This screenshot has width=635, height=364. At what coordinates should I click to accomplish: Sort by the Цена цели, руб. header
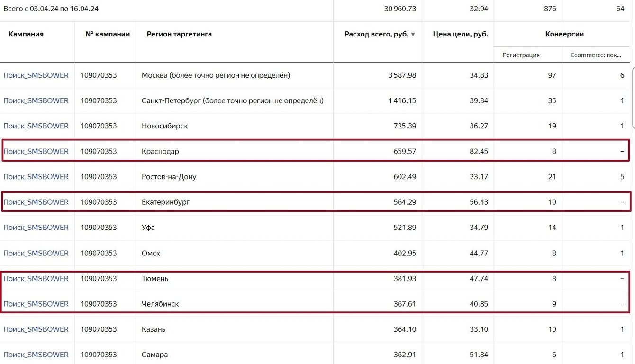pyautogui.click(x=460, y=34)
